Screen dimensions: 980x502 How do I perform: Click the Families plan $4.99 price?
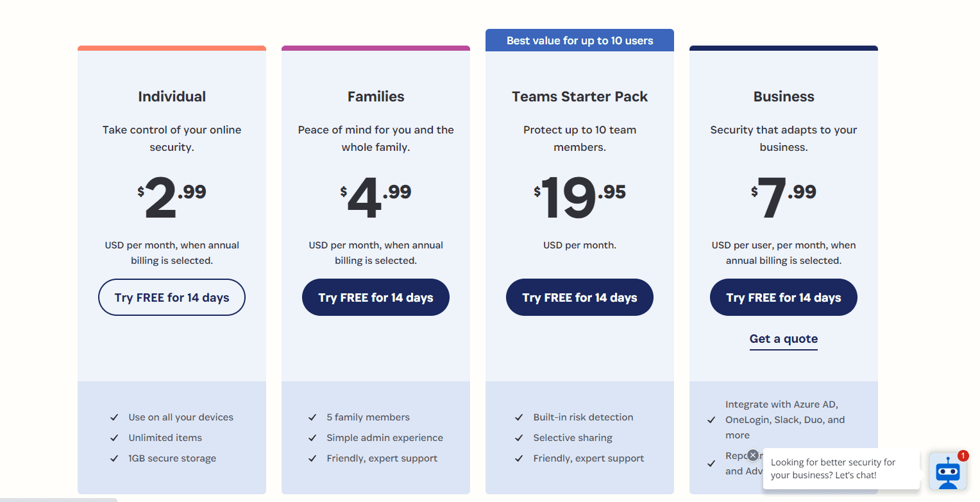coord(376,196)
